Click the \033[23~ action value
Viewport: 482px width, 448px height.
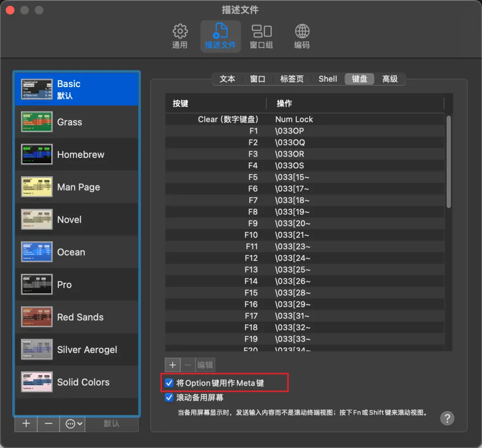coord(293,246)
